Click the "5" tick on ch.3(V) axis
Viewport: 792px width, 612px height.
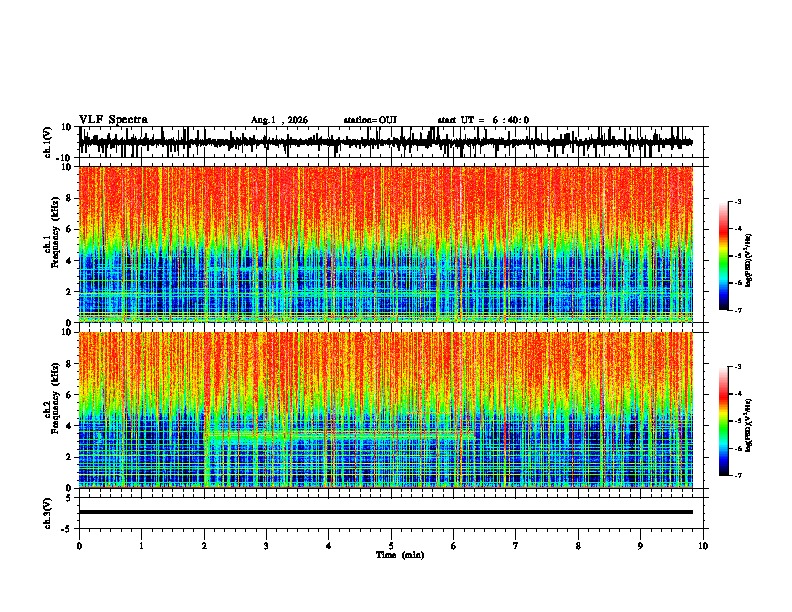(69, 497)
